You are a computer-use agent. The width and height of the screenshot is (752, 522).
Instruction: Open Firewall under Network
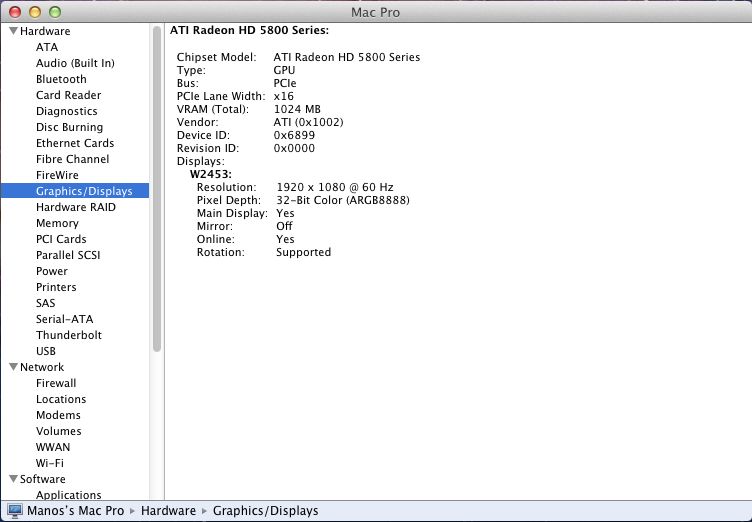tap(56, 383)
